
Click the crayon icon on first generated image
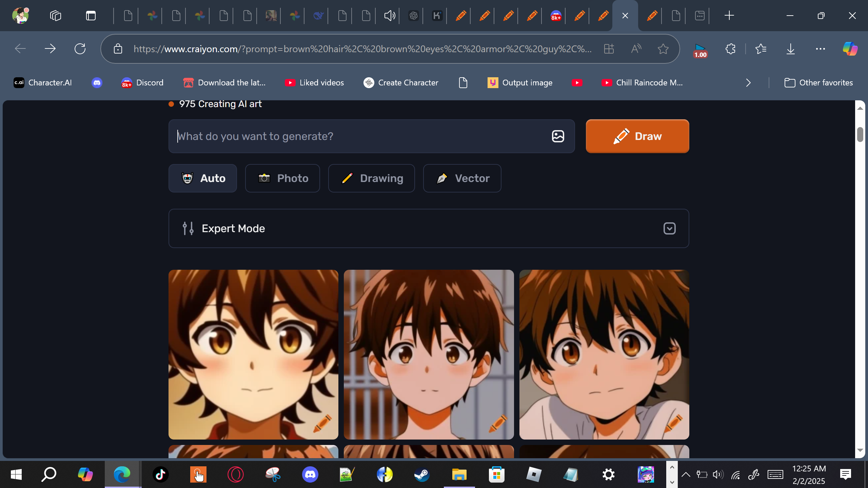tap(322, 423)
